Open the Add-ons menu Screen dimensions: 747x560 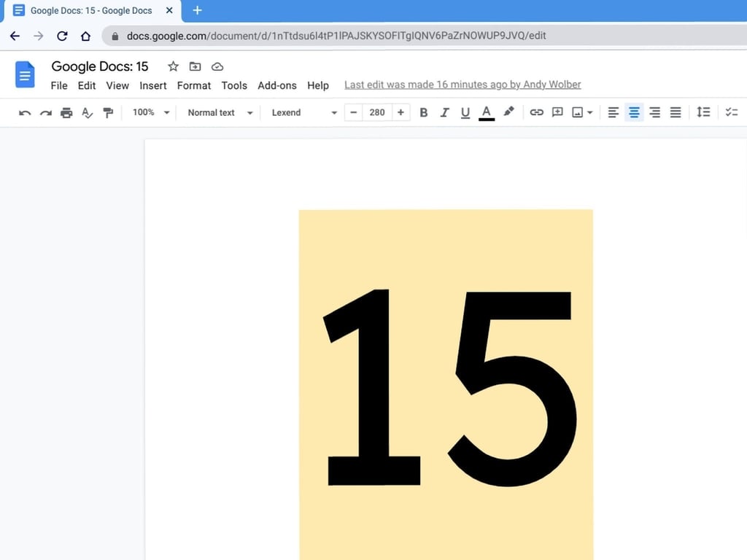pyautogui.click(x=276, y=86)
